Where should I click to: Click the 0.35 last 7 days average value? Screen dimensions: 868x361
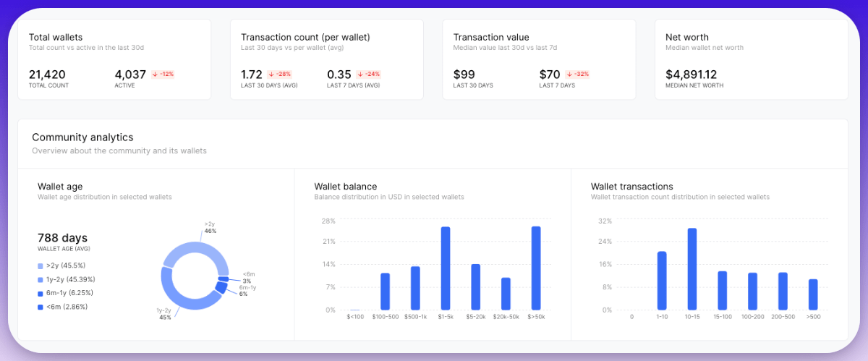click(x=339, y=74)
